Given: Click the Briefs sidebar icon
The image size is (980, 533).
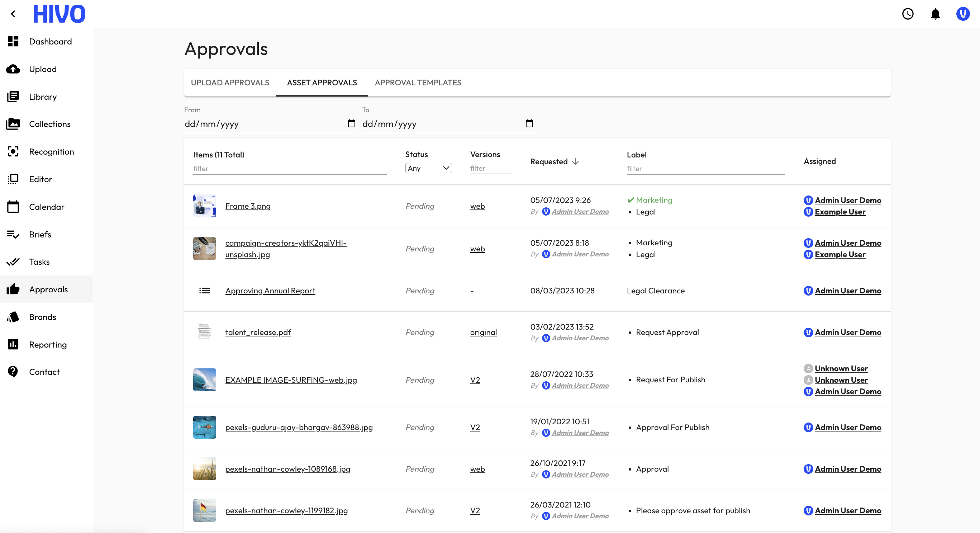Looking at the screenshot, I should (x=13, y=234).
